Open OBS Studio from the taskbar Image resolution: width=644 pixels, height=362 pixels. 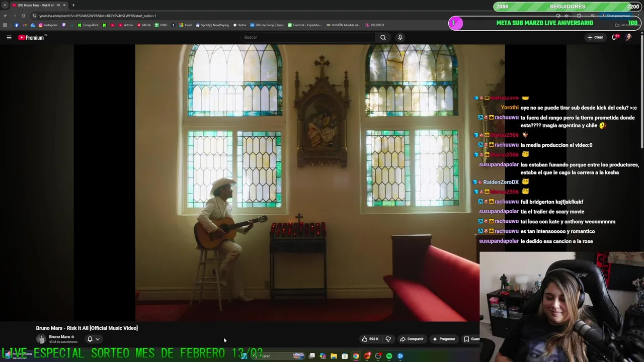click(378, 356)
